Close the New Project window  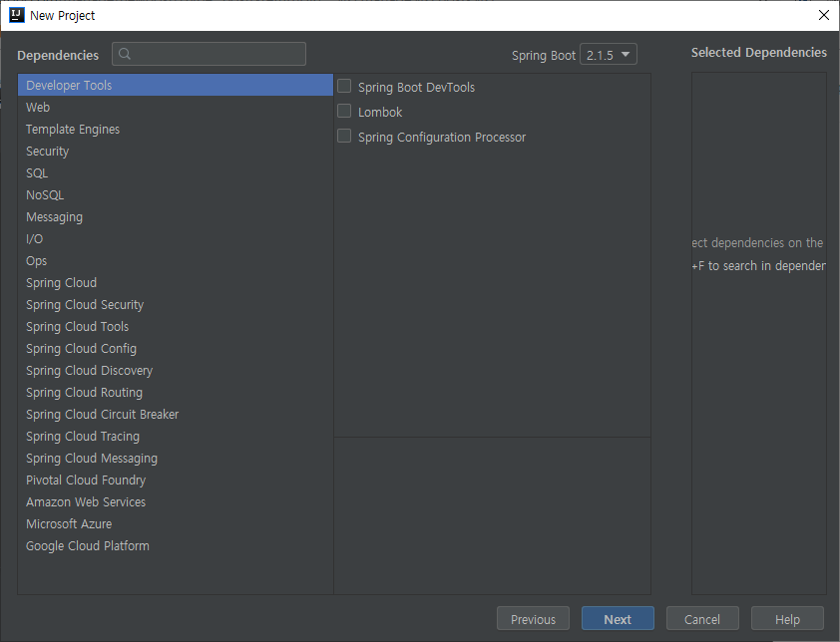point(824,15)
